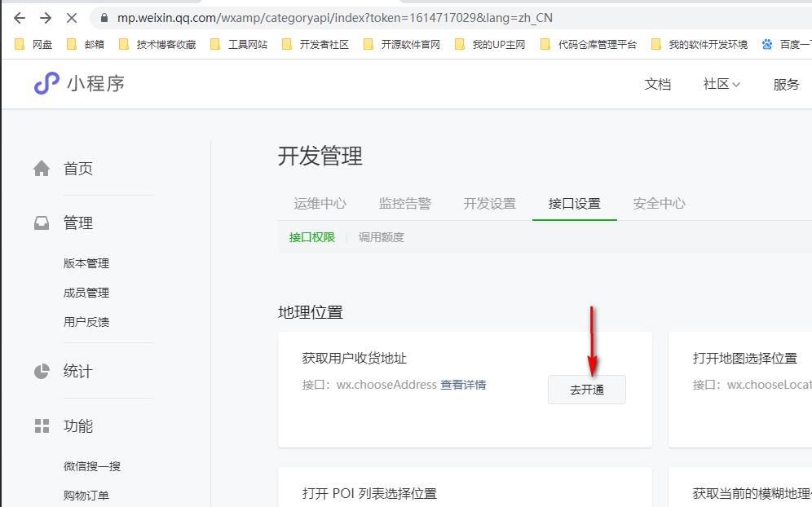
Task: Open the 运维中心 tab
Action: click(x=320, y=205)
